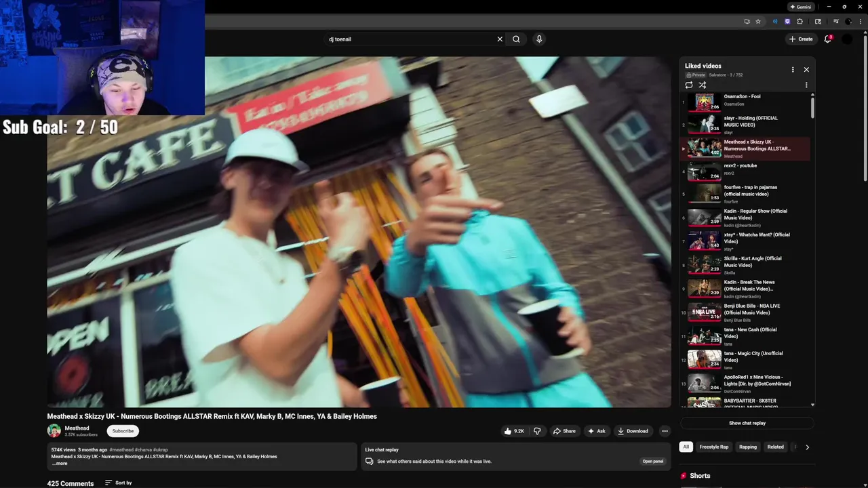Open Gemini in the Chrome title bar
868x488 pixels.
(x=801, y=7)
